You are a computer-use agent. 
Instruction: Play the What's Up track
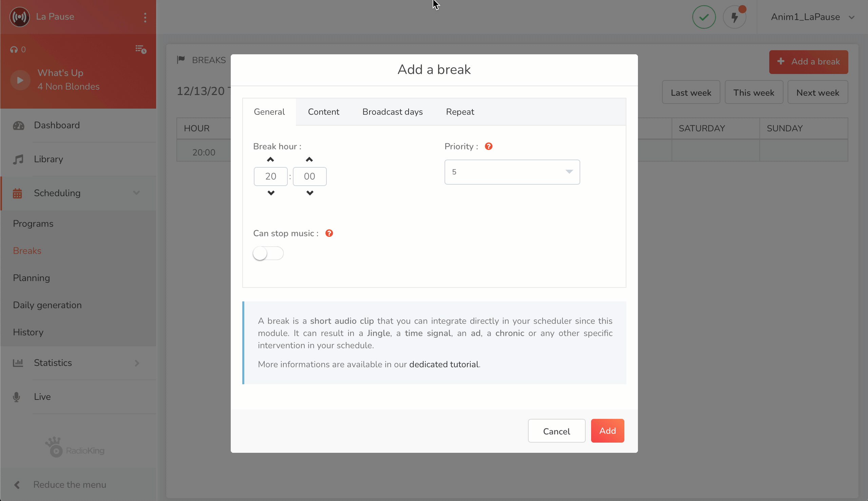click(x=20, y=80)
